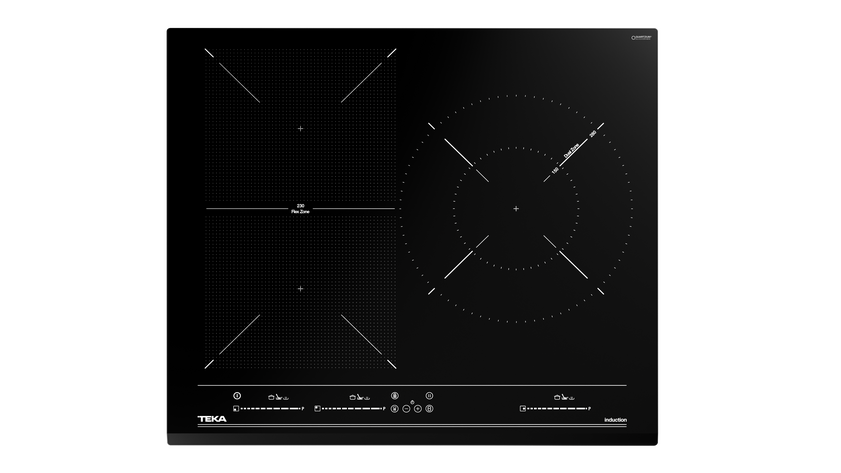Select the frying pan icon for the middle control
The height and width of the screenshot is (473, 841).
tap(360, 397)
